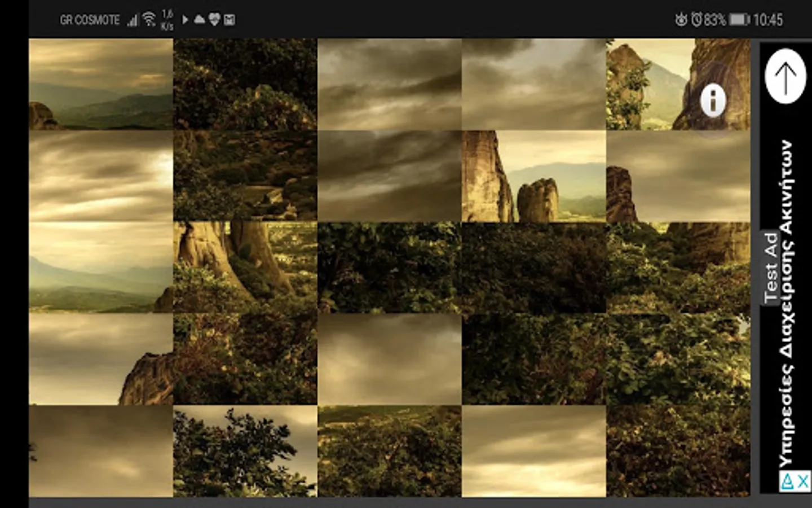Open the AdChoices triangle icon
This screenshot has height=508, width=812.
(x=788, y=481)
